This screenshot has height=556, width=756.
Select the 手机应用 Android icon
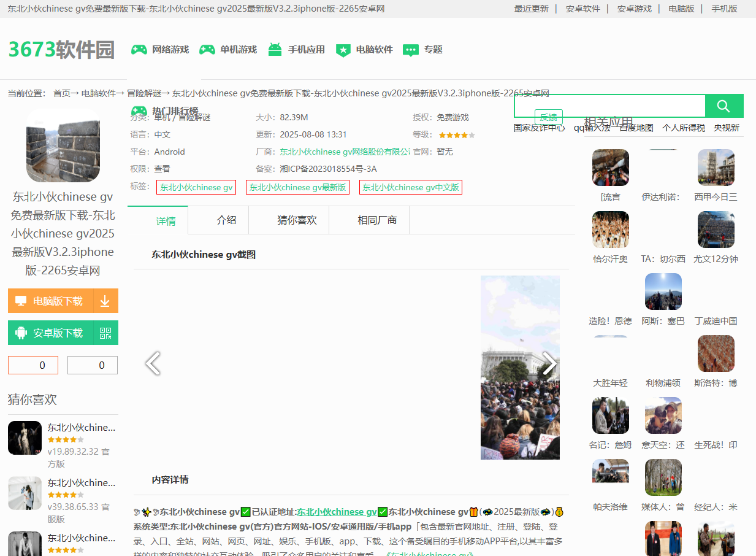(275, 50)
